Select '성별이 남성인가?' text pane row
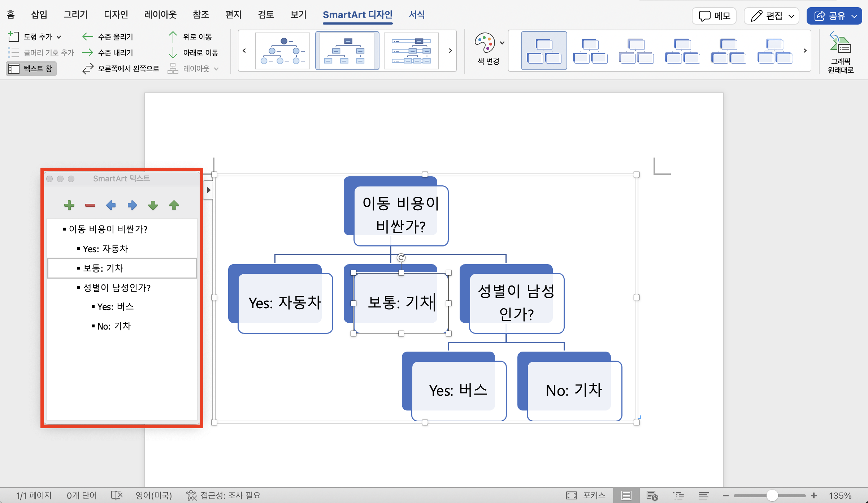868x503 pixels. pos(122,288)
